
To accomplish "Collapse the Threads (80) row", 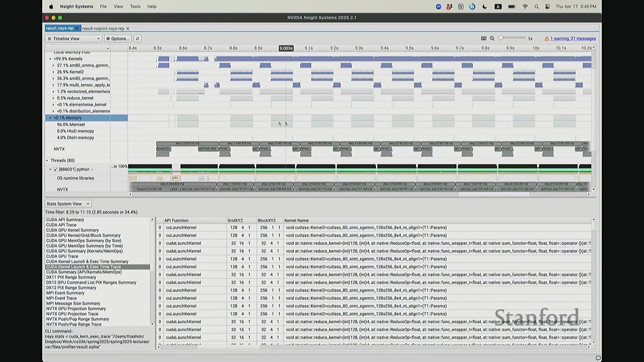I will coord(47,161).
